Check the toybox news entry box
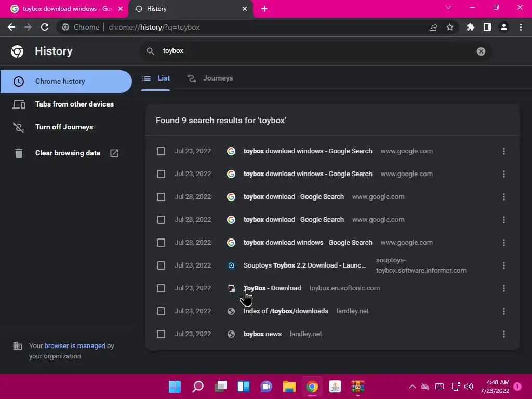Image resolution: width=532 pixels, height=399 pixels. tap(161, 334)
